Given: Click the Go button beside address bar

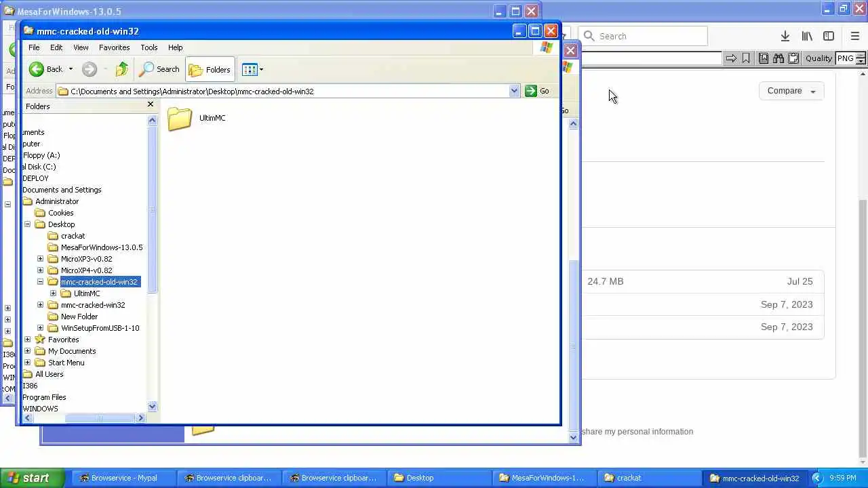Looking at the screenshot, I should 537,91.
